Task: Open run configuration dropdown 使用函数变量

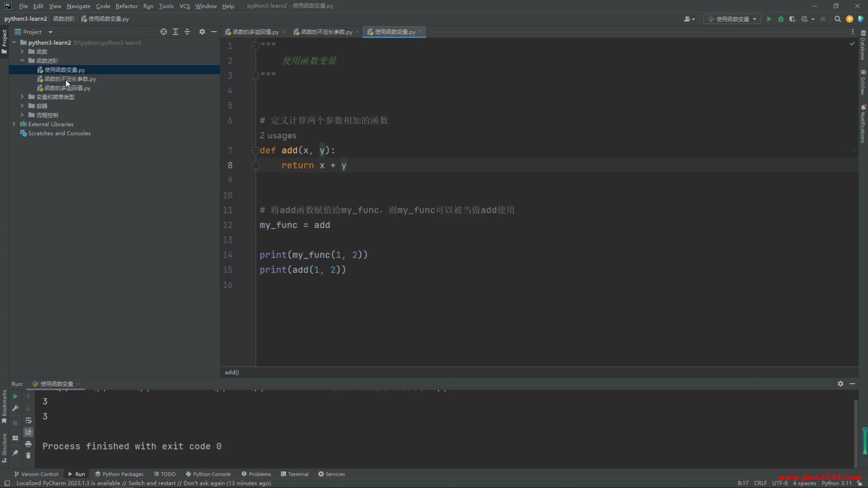Action: coord(732,19)
